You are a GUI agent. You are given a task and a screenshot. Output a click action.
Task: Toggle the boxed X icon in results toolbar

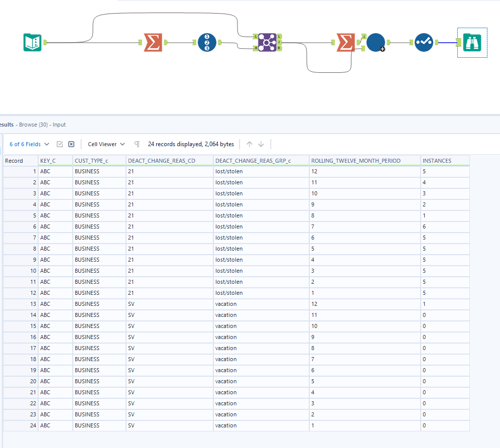71,144
